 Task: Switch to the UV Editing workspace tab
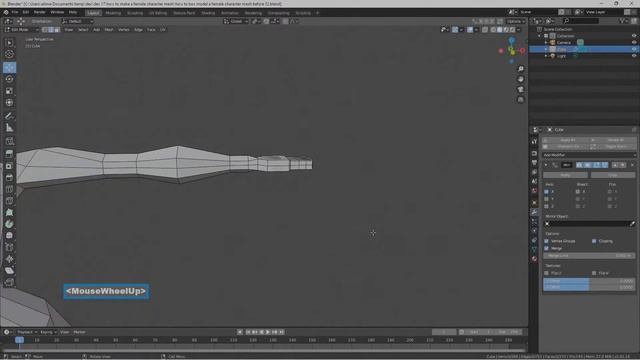click(158, 13)
